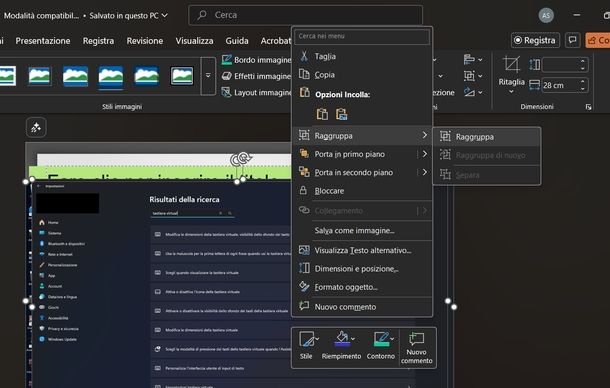The width and height of the screenshot is (610, 388).
Task: Click the Ritaglia crop icon
Action: pos(511,64)
